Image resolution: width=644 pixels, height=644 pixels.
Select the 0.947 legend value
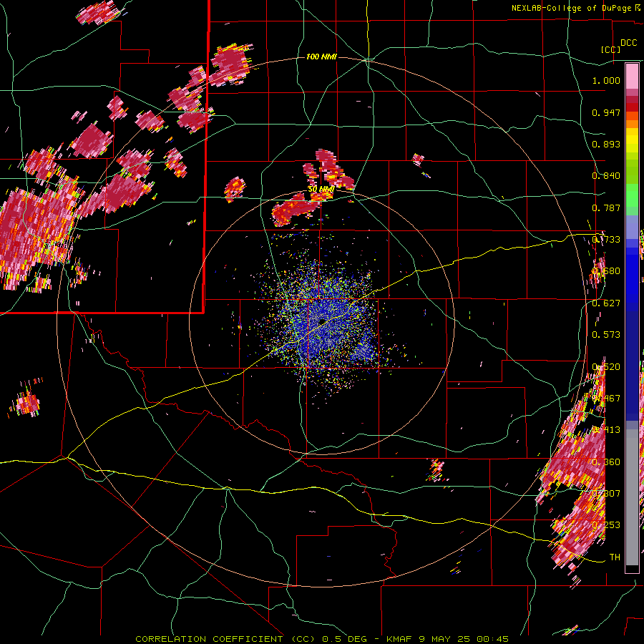(606, 112)
